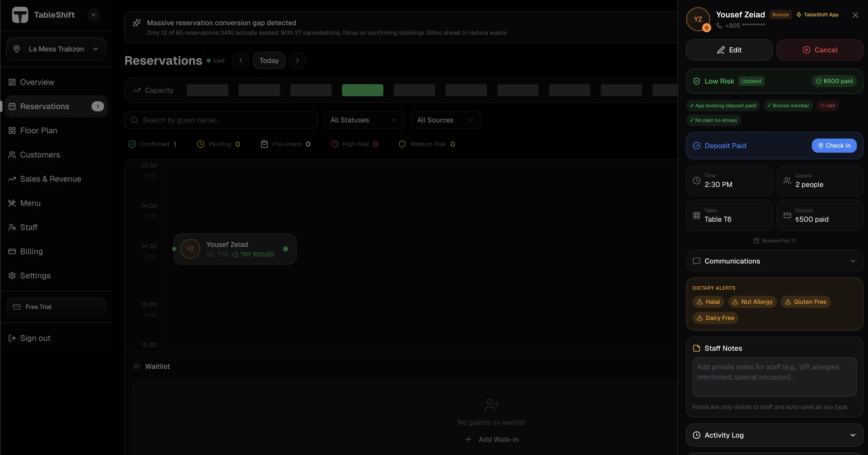Click the Edit reservation button

click(x=729, y=50)
